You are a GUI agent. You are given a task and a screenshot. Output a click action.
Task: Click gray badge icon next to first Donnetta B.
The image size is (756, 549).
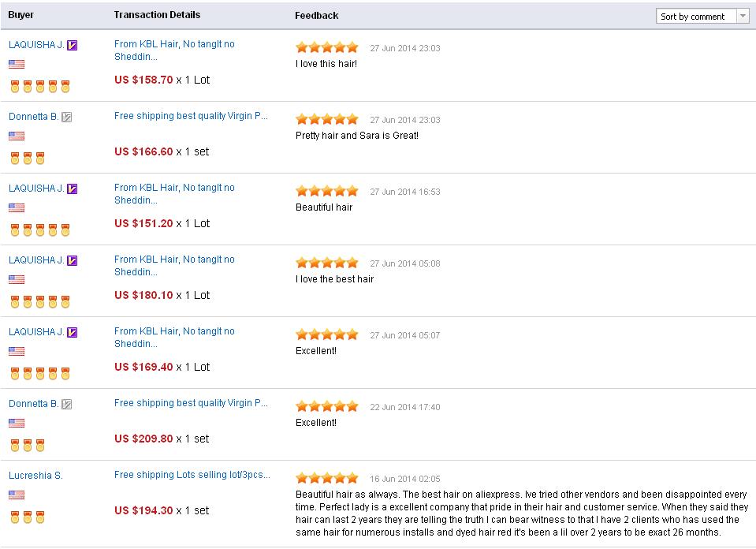tap(66, 118)
